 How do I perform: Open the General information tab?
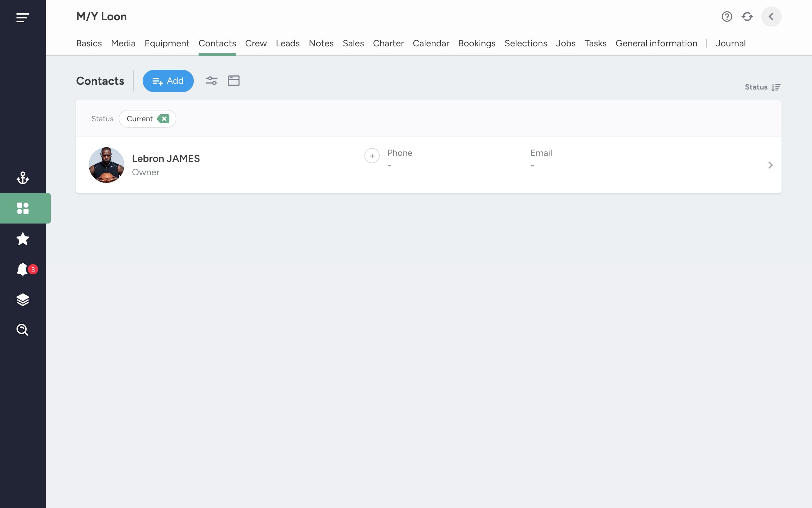click(x=656, y=43)
